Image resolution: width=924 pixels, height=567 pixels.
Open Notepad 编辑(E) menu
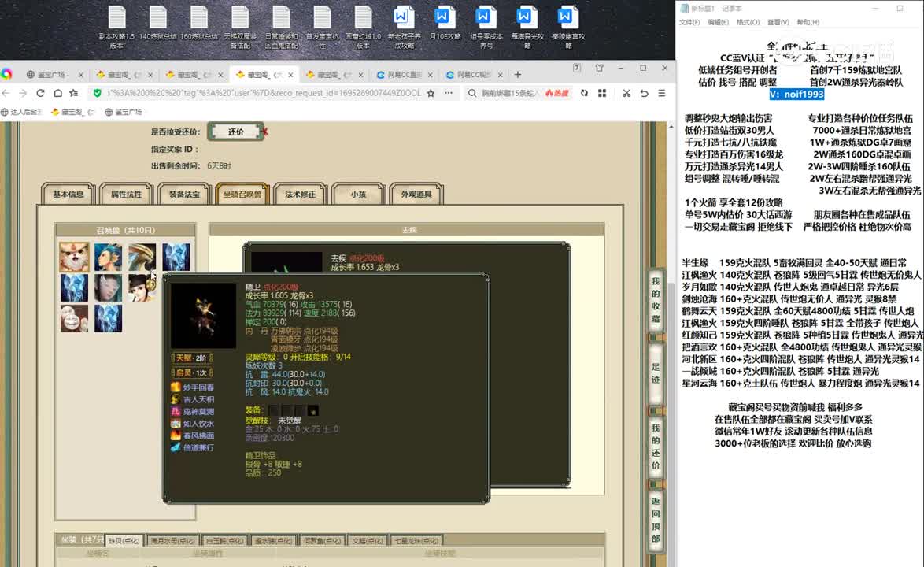[x=718, y=22]
